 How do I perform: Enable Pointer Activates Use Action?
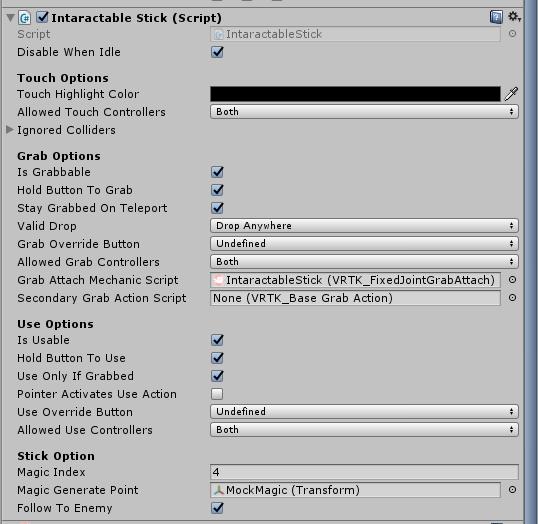coord(217,394)
